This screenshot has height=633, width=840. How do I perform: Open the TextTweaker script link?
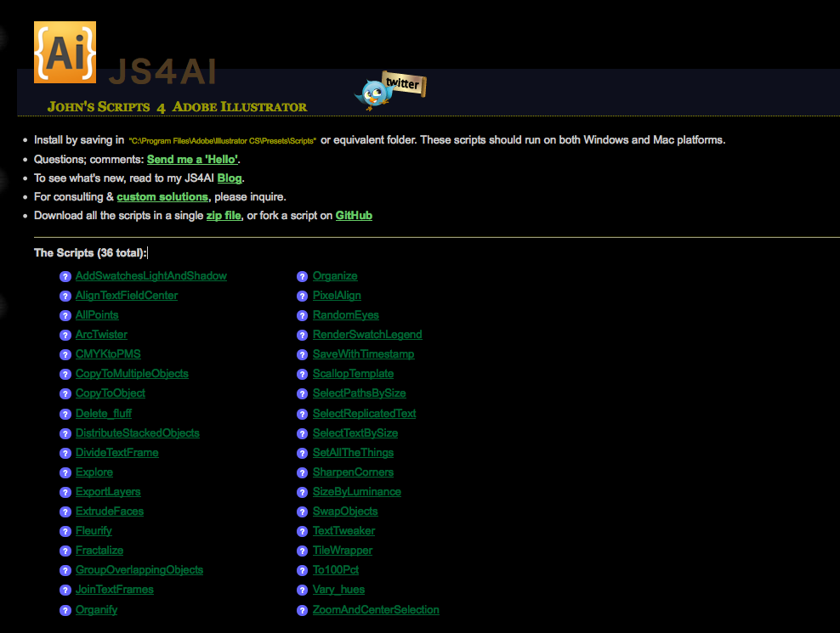tap(344, 531)
